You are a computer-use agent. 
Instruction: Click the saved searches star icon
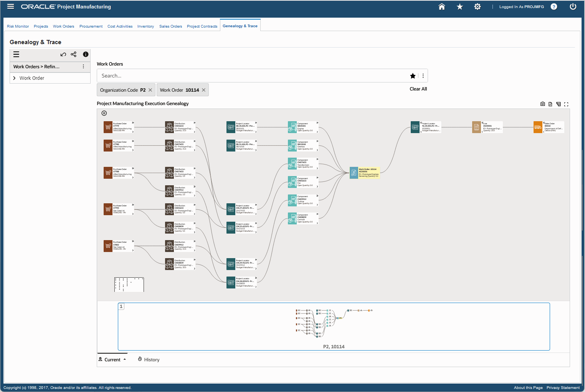(413, 76)
